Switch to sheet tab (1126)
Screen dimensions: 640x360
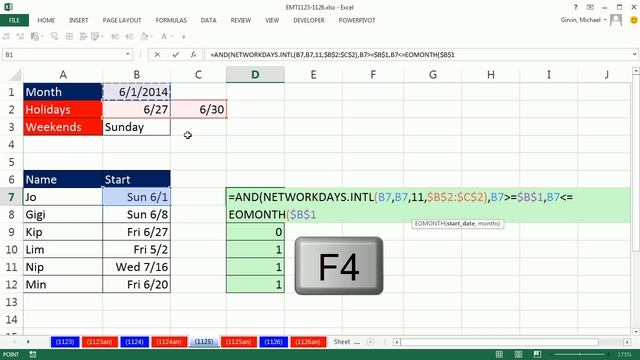point(273,342)
